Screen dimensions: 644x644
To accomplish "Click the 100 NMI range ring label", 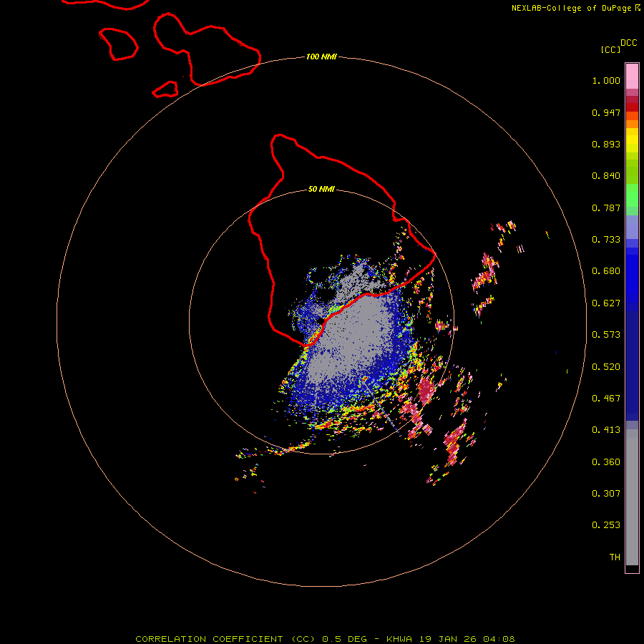I will pyautogui.click(x=321, y=57).
